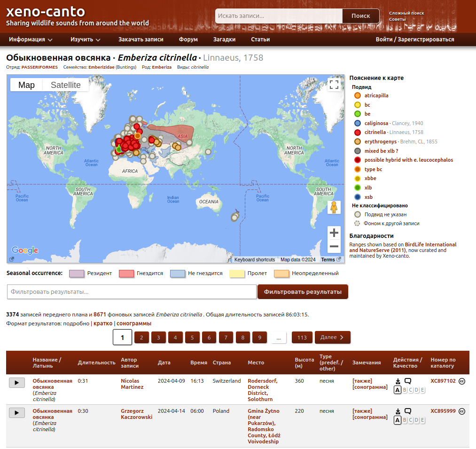The height and width of the screenshot is (449, 476).
Task: Focus the Искать записи search field
Action: tap(279, 16)
